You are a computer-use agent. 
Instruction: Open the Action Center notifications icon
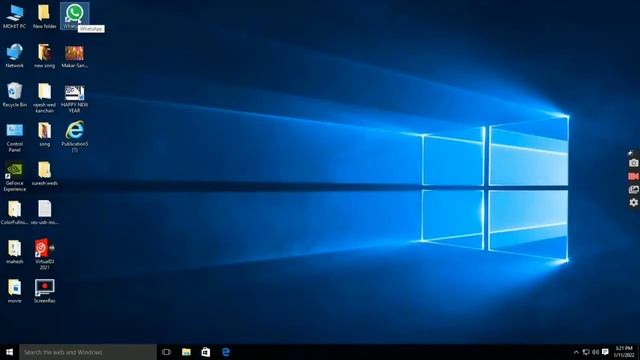pos(605,352)
